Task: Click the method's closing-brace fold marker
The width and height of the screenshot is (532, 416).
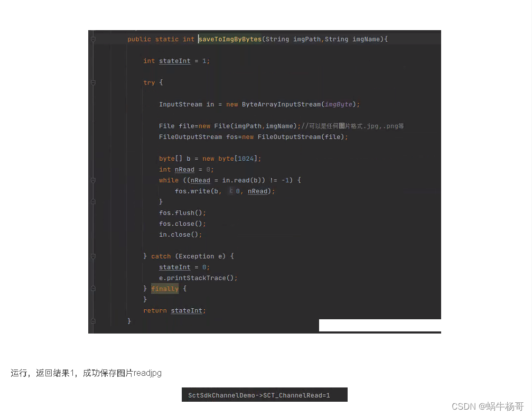Action: click(x=93, y=321)
